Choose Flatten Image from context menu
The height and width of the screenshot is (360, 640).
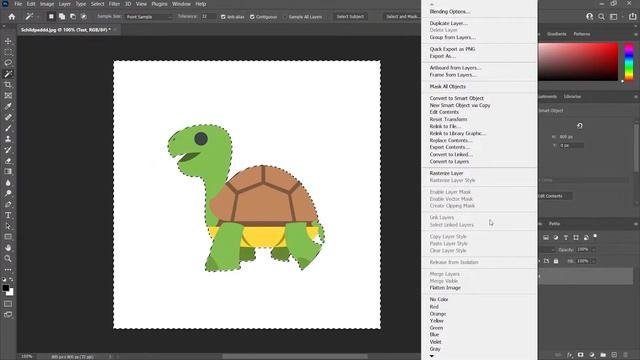(445, 288)
